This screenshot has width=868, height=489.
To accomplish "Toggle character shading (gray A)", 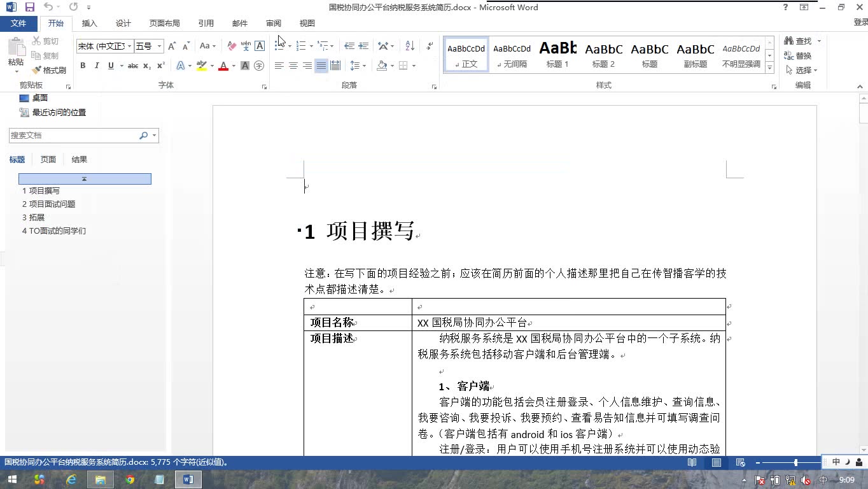I will (245, 66).
